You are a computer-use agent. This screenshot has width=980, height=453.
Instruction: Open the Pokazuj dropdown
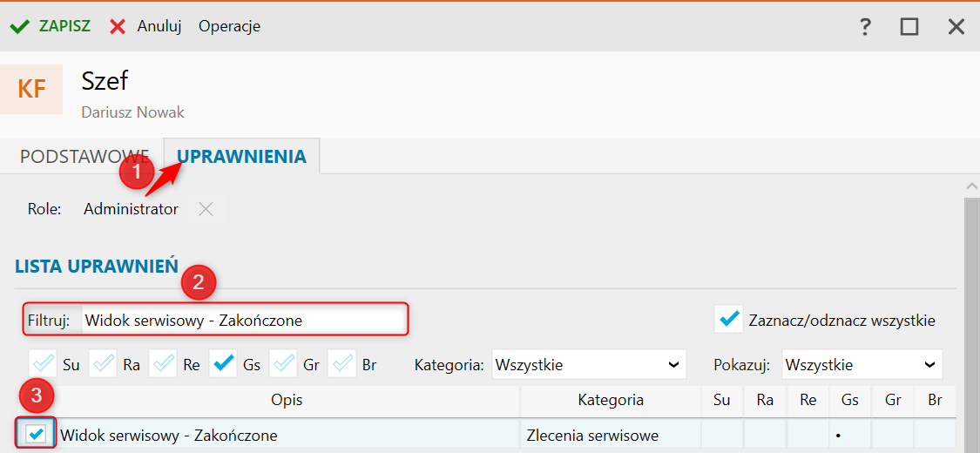[x=862, y=365]
